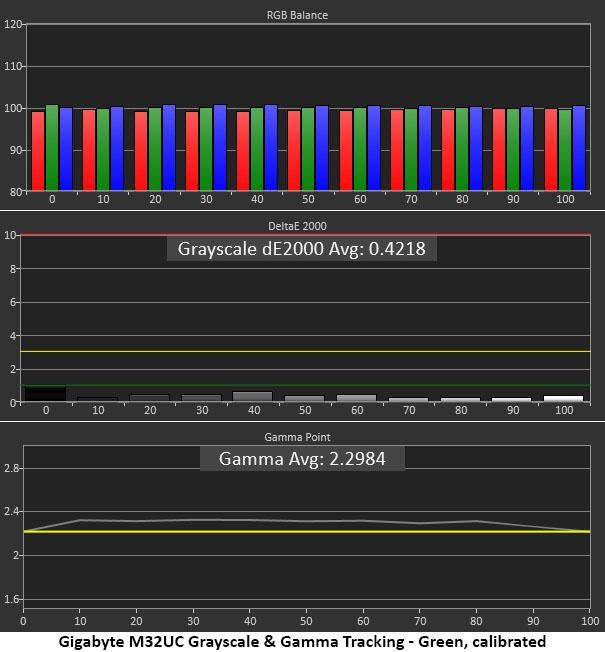Click the green bar at 20 in RGB Balance
The width and height of the screenshot is (605, 652).
coord(155,149)
